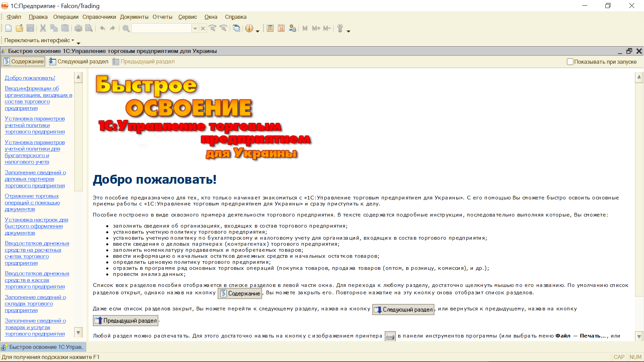Open dropdown arrow next to wrench icon

tap(348, 31)
